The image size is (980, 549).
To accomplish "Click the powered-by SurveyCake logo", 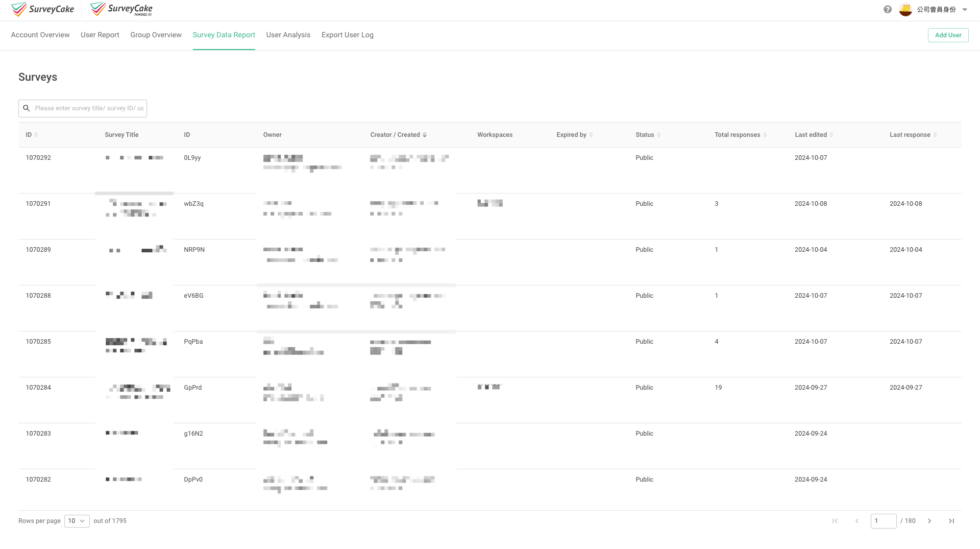I will pos(121,9).
